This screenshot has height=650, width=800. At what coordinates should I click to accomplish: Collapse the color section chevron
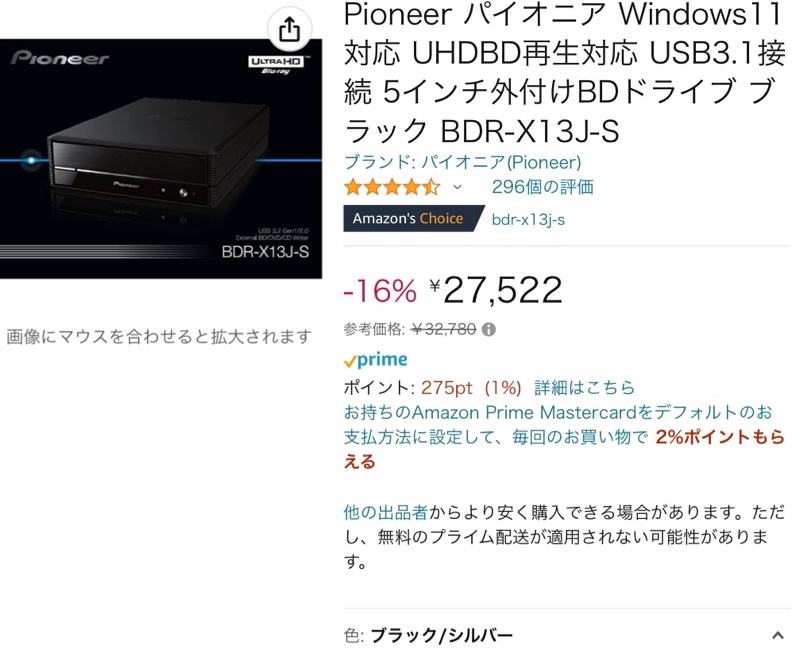point(778,635)
